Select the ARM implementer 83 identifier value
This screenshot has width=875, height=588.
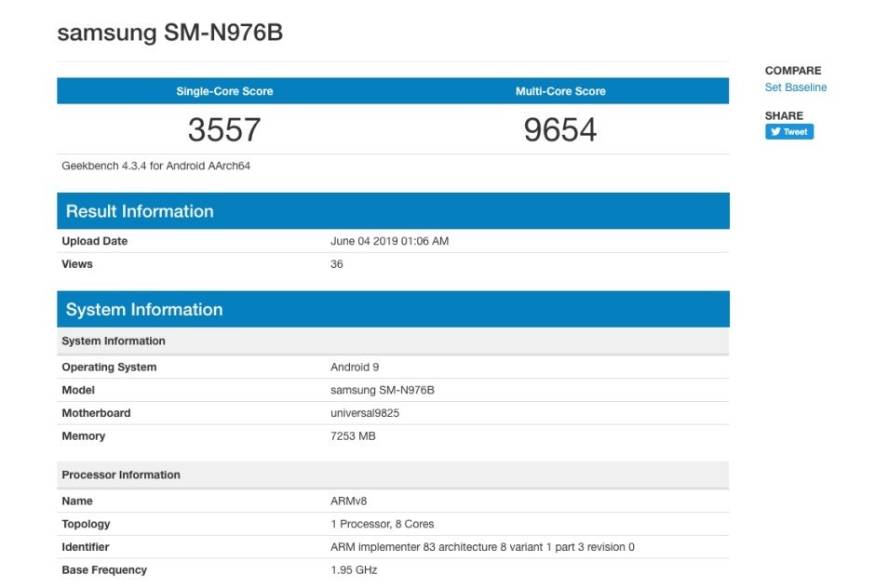[x=482, y=547]
